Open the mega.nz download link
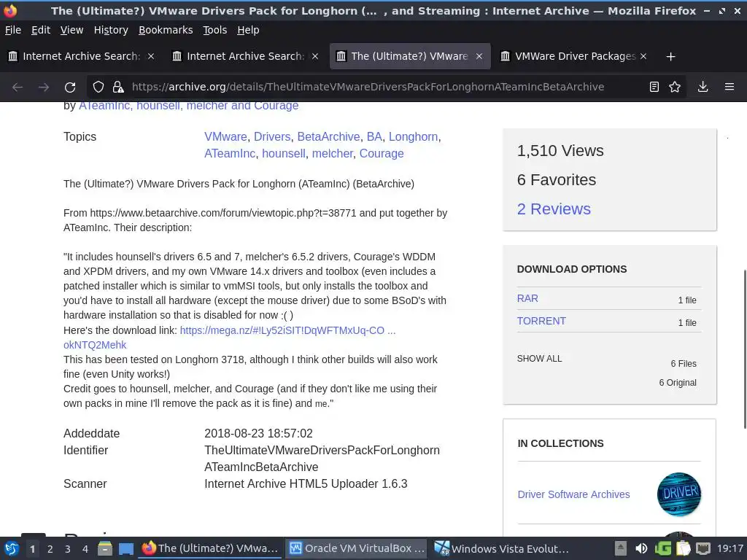The image size is (747, 560). click(287, 330)
